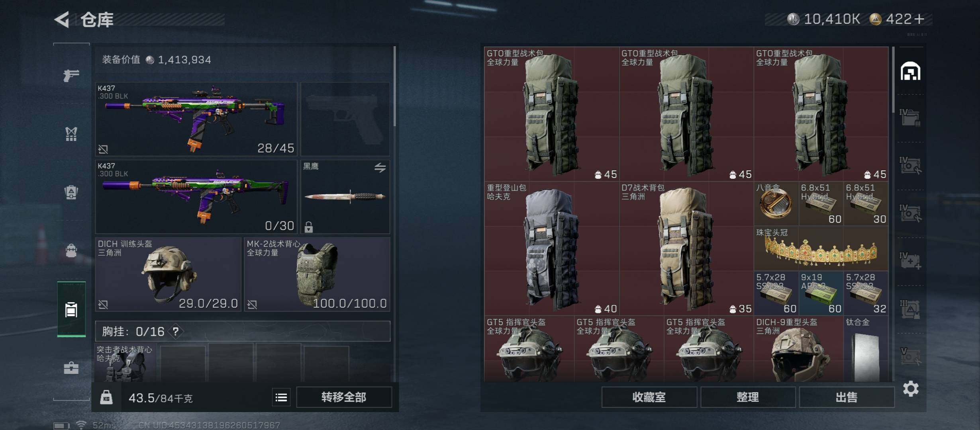Select the chest rig category icon

click(71, 192)
